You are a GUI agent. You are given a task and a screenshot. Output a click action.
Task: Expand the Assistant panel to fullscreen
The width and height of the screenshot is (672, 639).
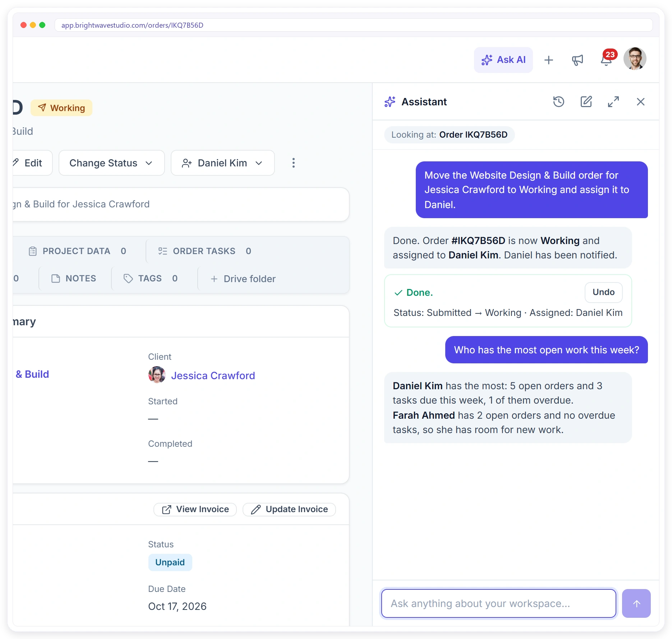(x=613, y=102)
